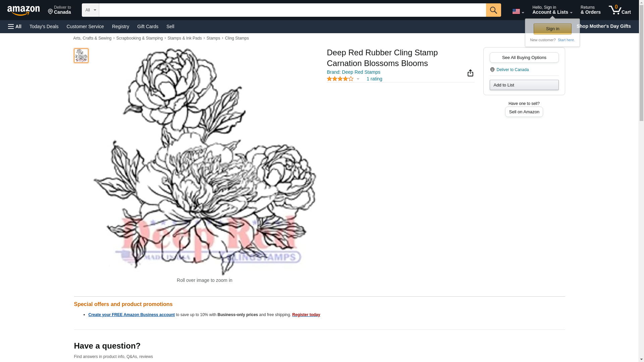The width and height of the screenshot is (644, 362).
Task: Click the magnifying glass search button
Action: [493, 10]
